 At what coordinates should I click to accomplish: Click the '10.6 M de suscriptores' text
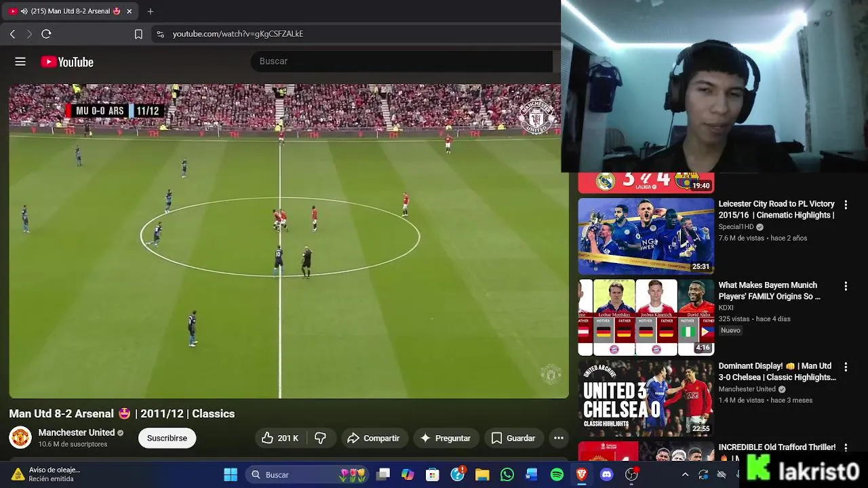point(73,444)
